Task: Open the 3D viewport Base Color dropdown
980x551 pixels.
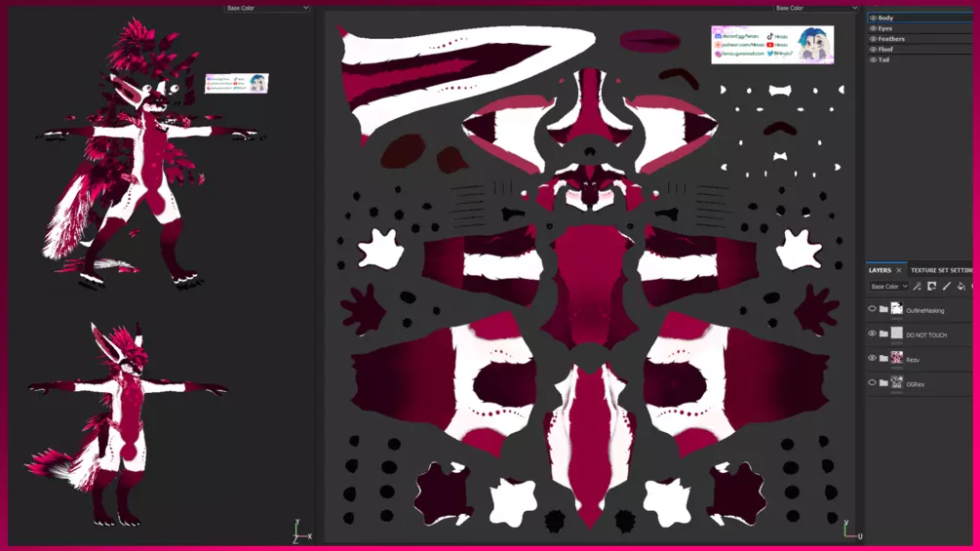Action: click(267, 8)
